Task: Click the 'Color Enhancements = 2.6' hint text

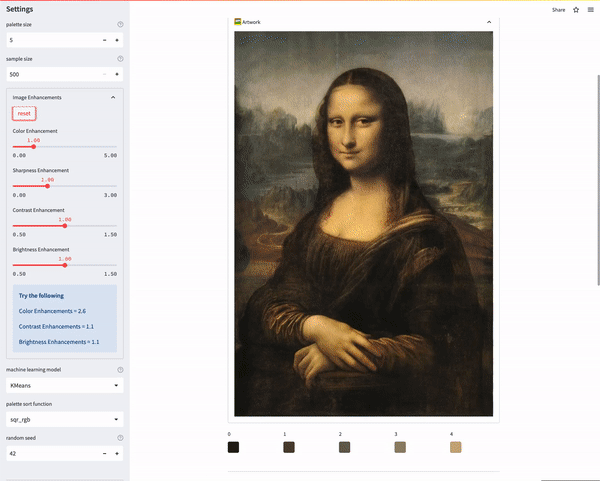Action: (x=52, y=311)
